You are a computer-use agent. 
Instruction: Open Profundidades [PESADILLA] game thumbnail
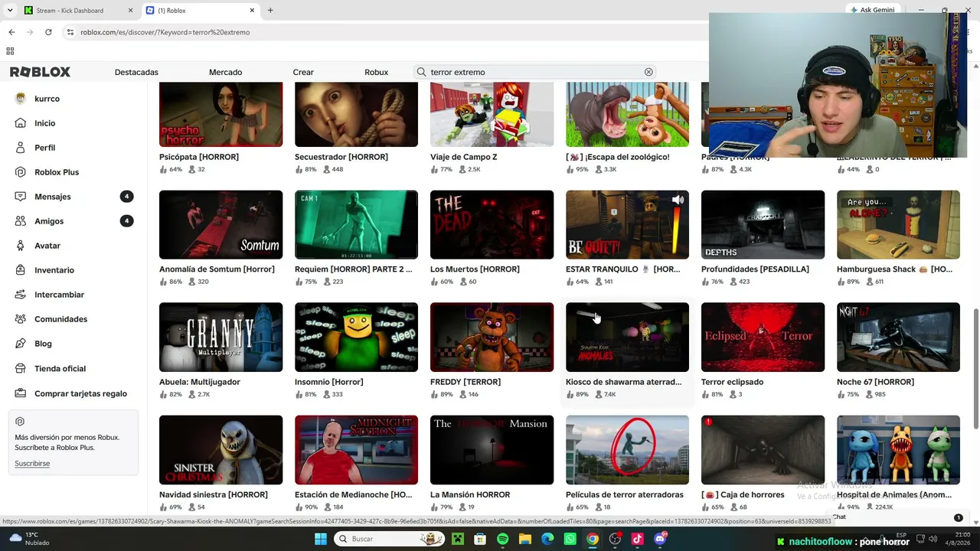click(763, 224)
